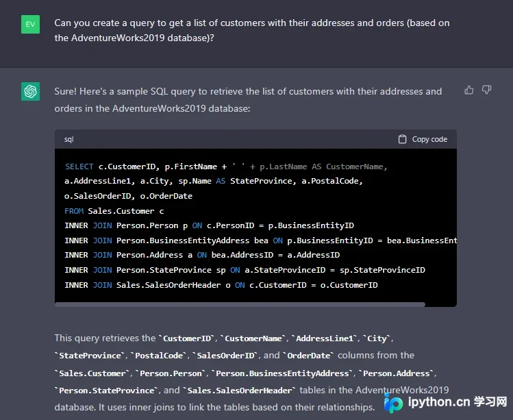
Task: Click the inline code `OrderDate` in the explanation
Action: point(308,356)
